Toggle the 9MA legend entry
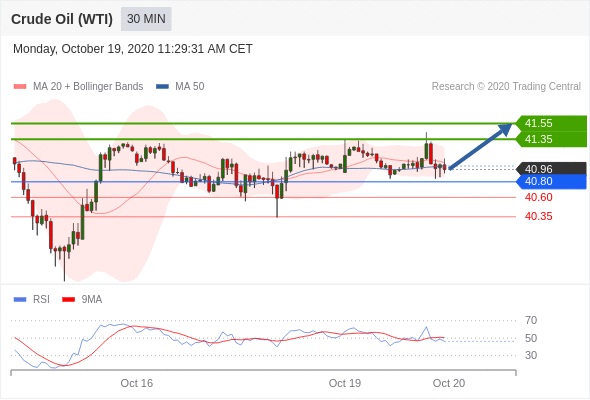The height and width of the screenshot is (400, 590). tap(82, 300)
